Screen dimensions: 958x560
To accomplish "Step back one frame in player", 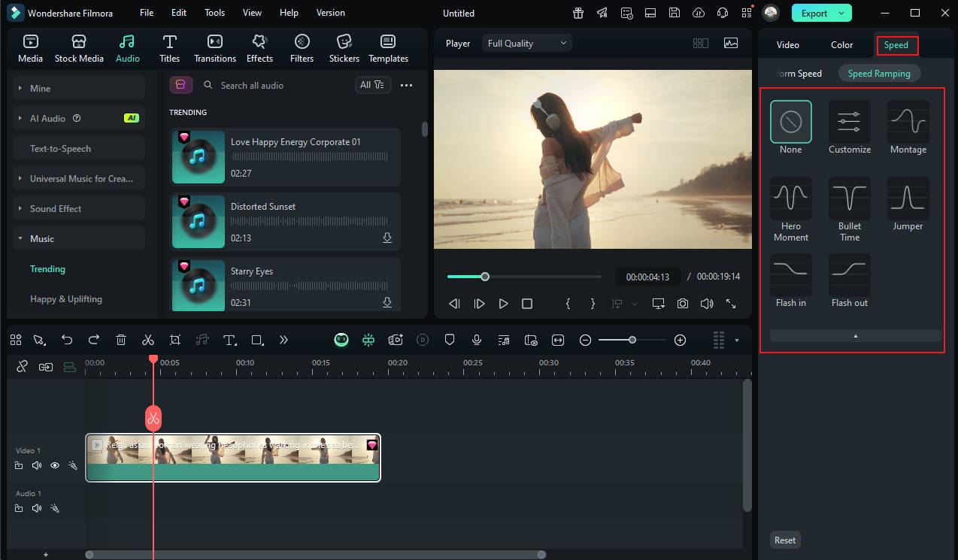I will point(454,304).
